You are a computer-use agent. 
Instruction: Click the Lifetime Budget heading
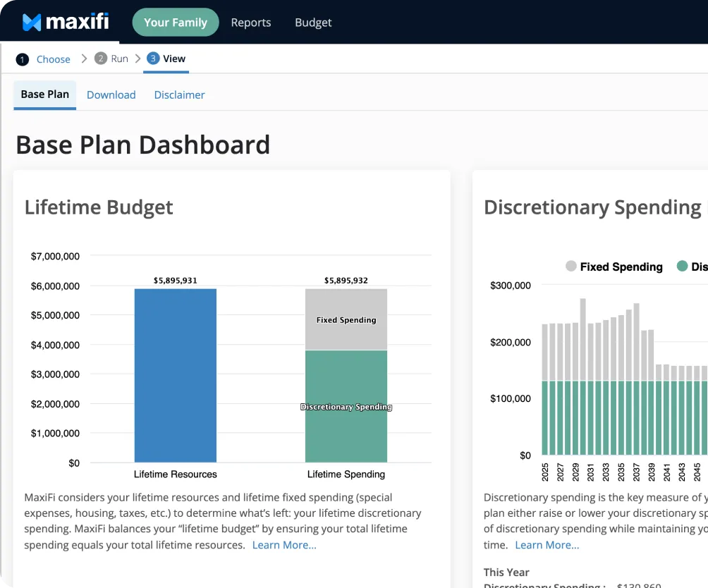click(99, 207)
